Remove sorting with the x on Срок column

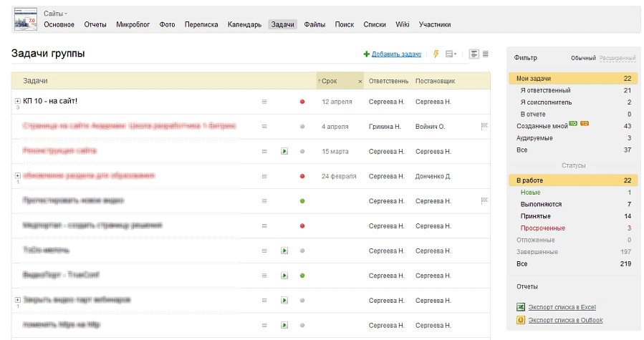point(360,82)
